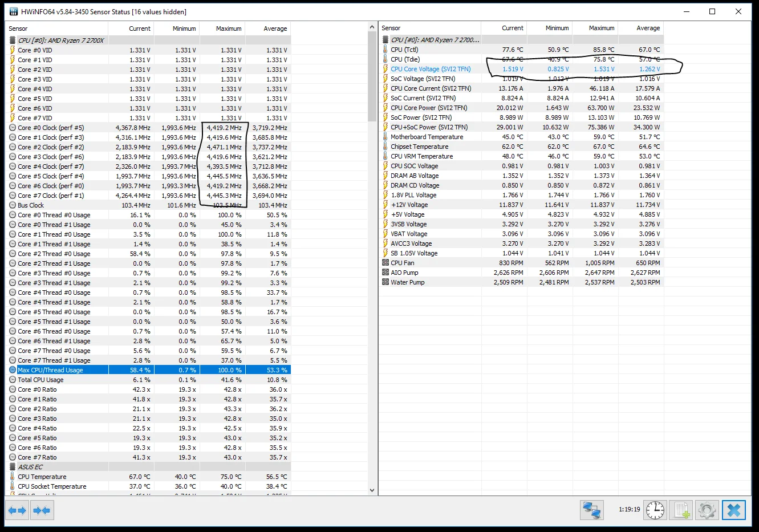
Task: Select the AVCC3 Voltage row
Action: click(521, 243)
